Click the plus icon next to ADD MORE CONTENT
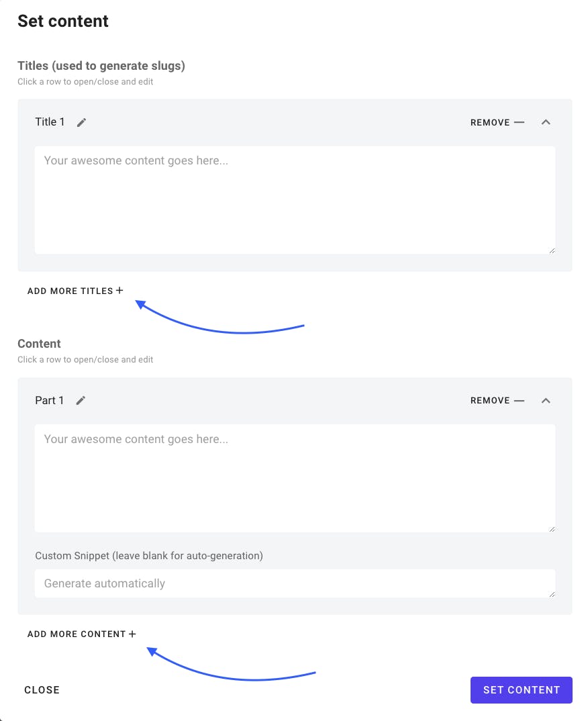The height and width of the screenshot is (721, 588). pos(132,633)
